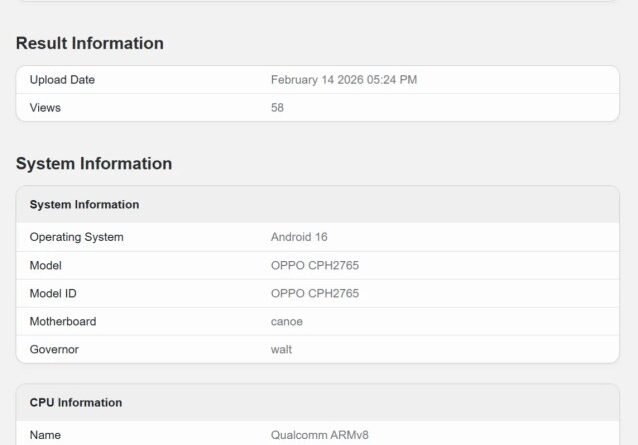Image resolution: width=638 pixels, height=445 pixels.
Task: Select the Model ID label
Action: [x=53, y=293]
